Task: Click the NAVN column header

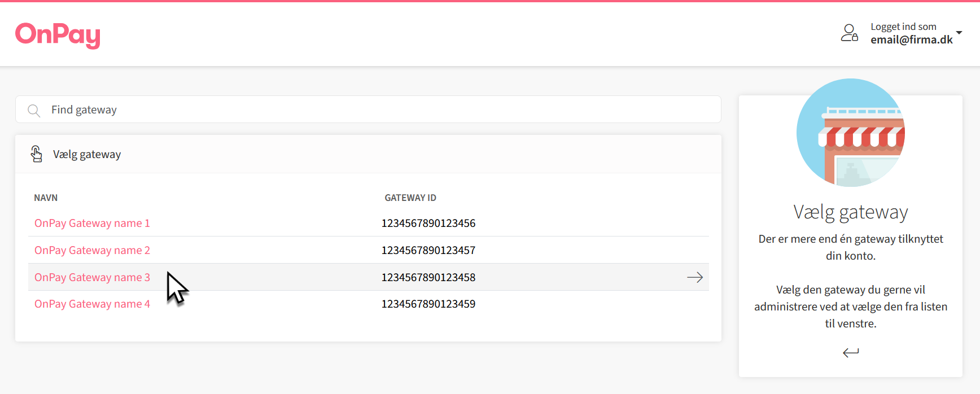Action: (x=46, y=198)
